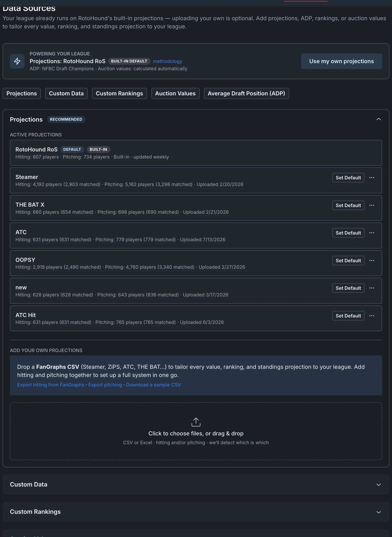Click the upload arrow icon in the drop zone

[196, 422]
